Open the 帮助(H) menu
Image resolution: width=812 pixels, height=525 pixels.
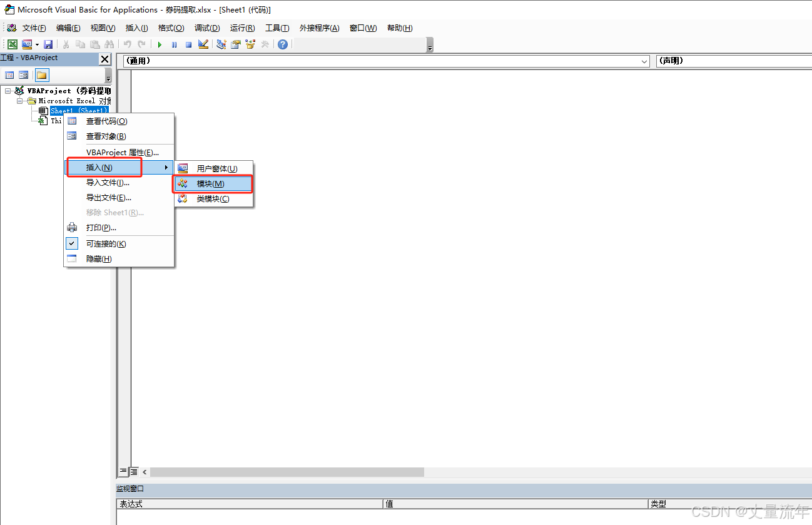(400, 28)
